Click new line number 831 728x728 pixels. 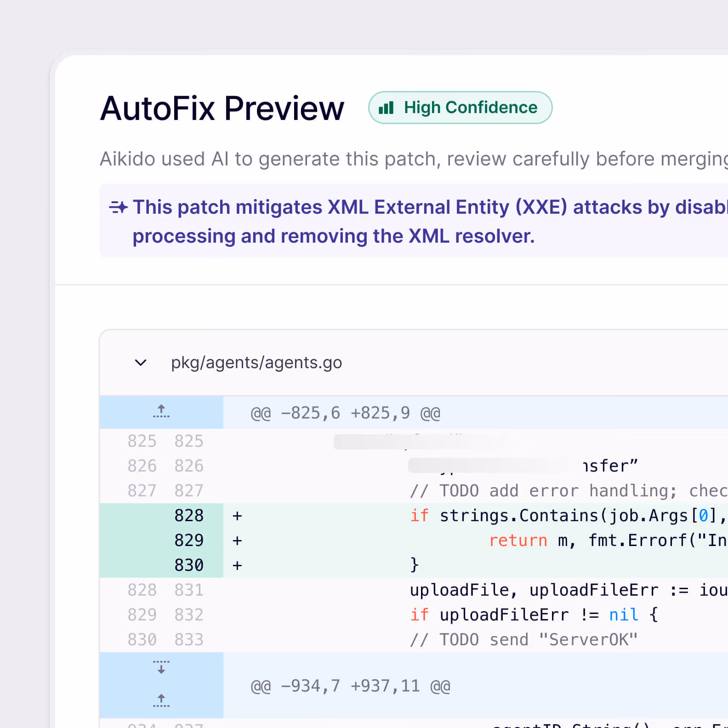(x=189, y=590)
